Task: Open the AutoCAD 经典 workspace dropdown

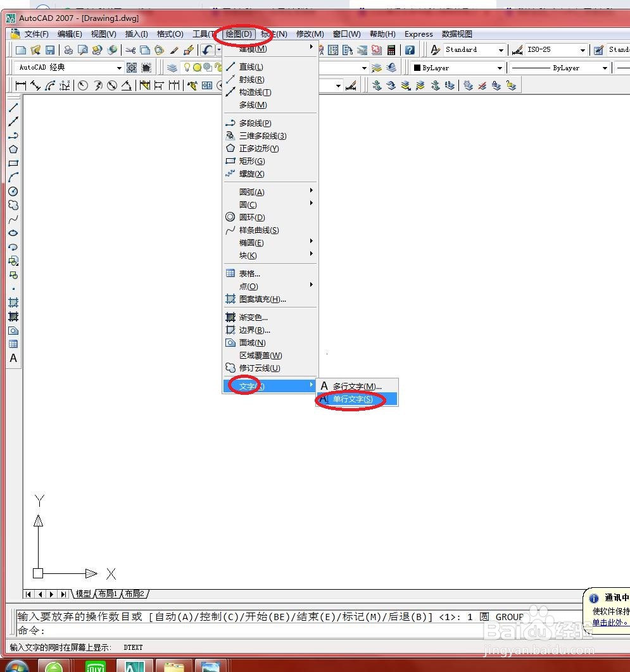Action: click(119, 68)
